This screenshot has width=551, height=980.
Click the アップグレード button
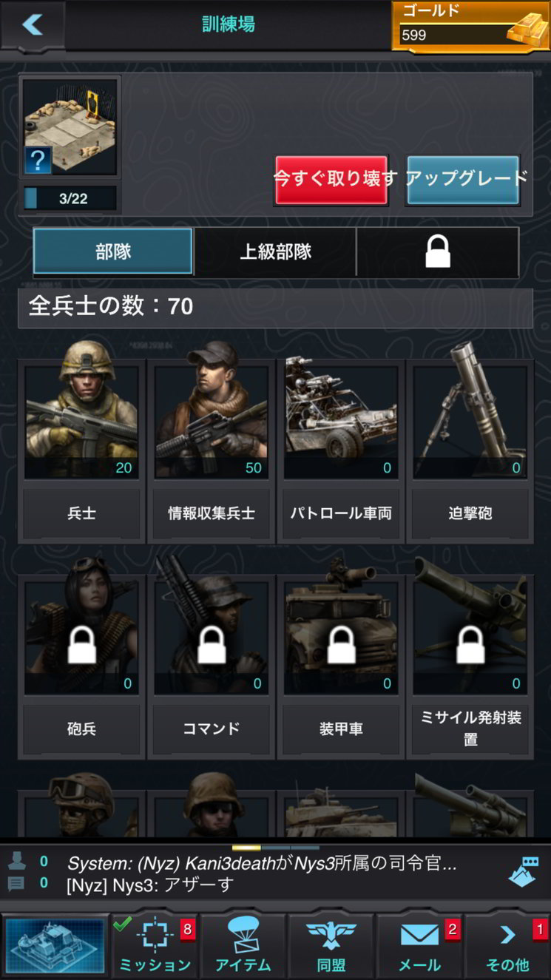click(x=463, y=180)
